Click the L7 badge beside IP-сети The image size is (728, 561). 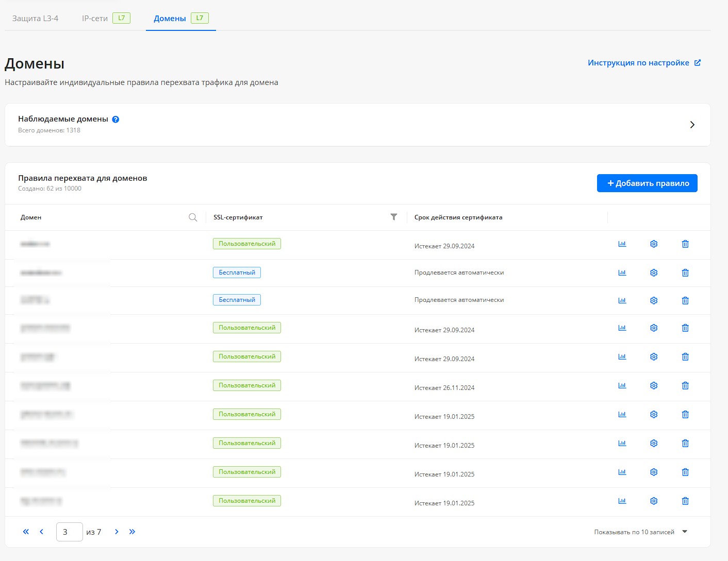pyautogui.click(x=122, y=18)
